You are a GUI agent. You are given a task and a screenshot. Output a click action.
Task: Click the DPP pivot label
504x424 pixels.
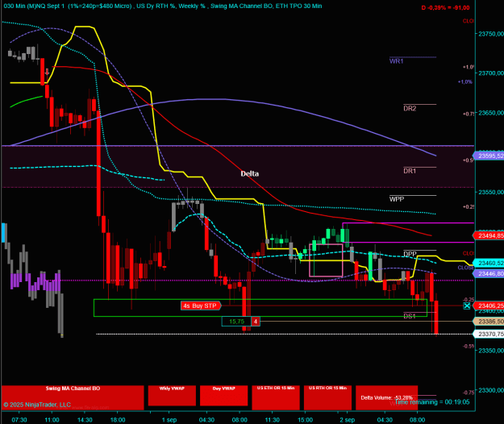(x=410, y=254)
